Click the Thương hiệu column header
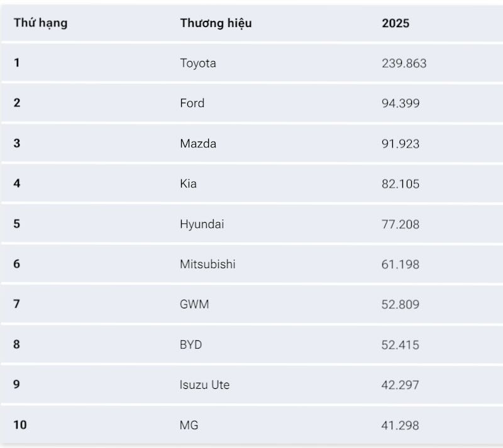 pyautogui.click(x=216, y=23)
